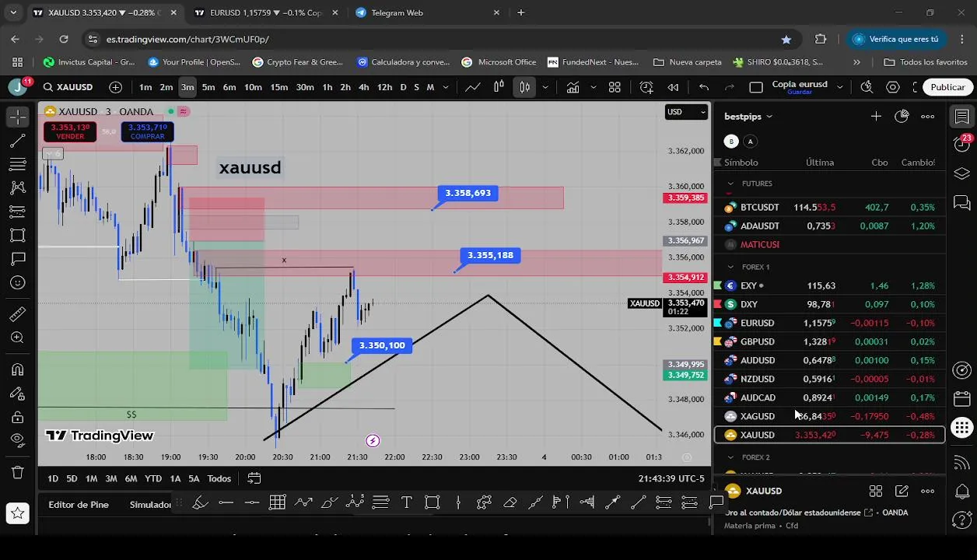This screenshot has height=560, width=977.
Task: Open the Fibonacci retracement tools
Action: point(18,164)
